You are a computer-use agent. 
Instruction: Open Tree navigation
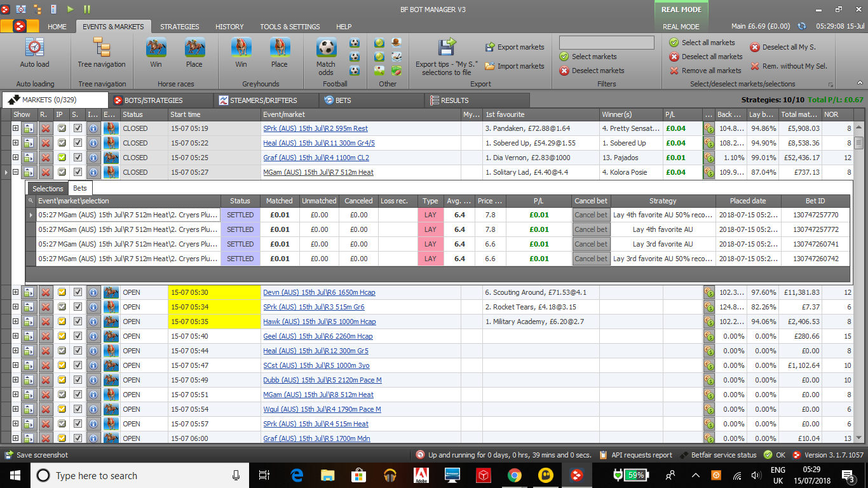tap(102, 48)
